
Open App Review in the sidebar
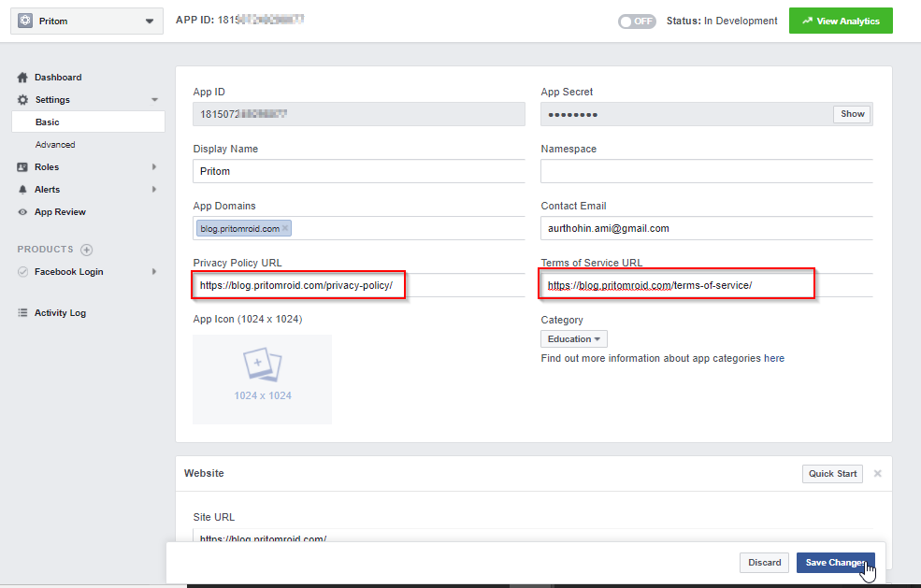coord(60,212)
